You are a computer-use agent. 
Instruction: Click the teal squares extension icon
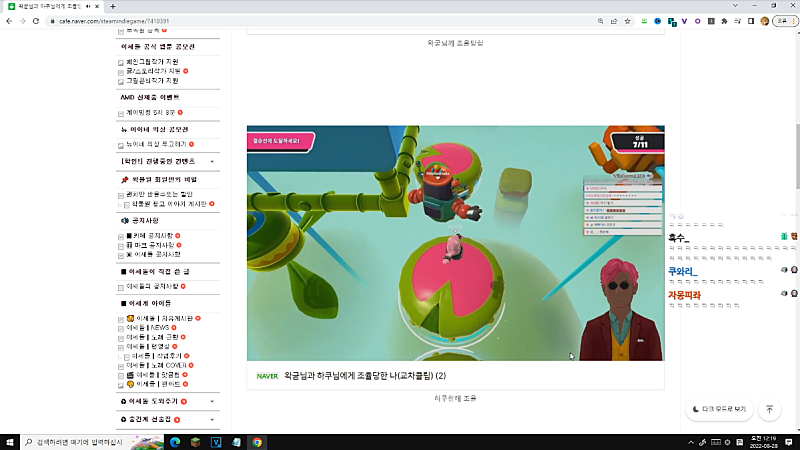[672, 21]
